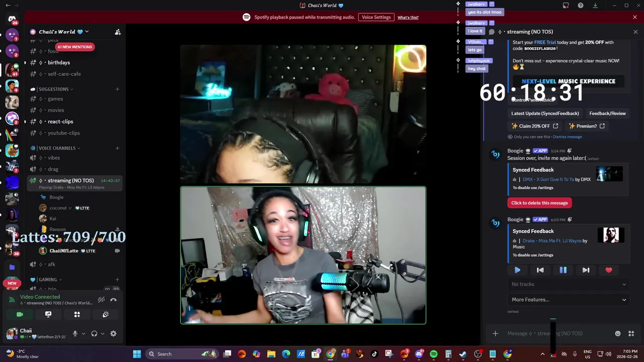Screen dimensions: 644x362
Task: Deafen using the headphones icon
Action: tap(94, 333)
